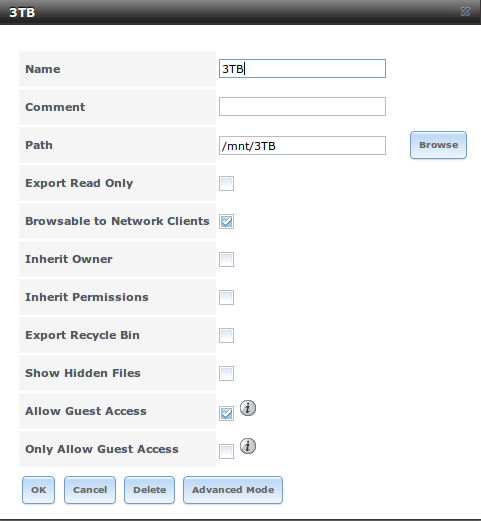Enable Only Allow Guest Access checkbox

point(226,452)
